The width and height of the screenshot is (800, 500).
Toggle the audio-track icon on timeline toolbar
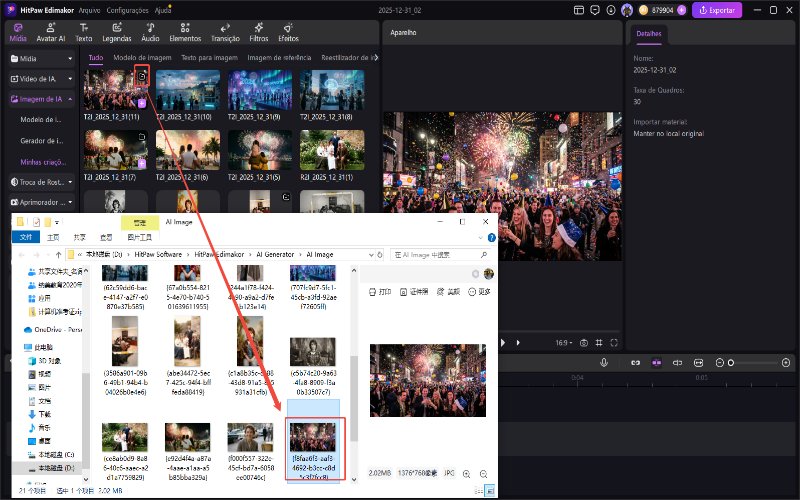[678, 362]
